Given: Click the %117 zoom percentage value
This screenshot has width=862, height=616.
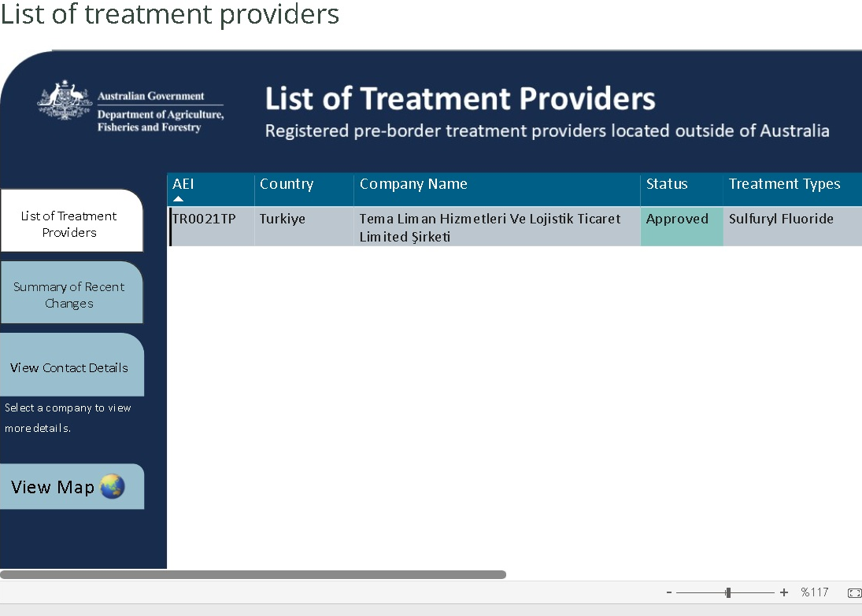Looking at the screenshot, I should 815,592.
